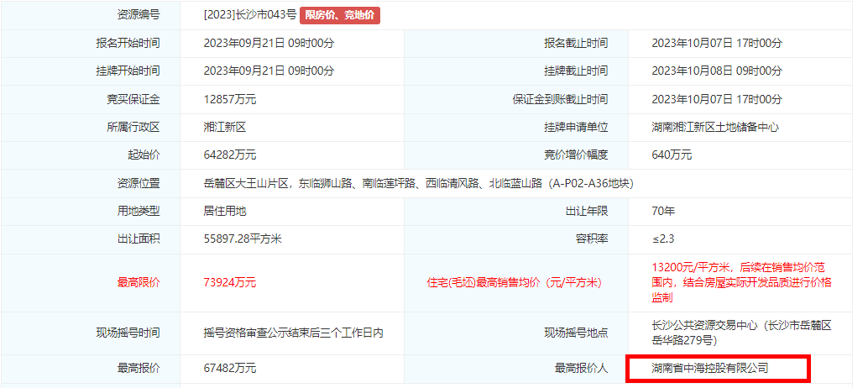Click the 报名截止时间 label
The width and height of the screenshot is (868, 388).
(x=576, y=43)
